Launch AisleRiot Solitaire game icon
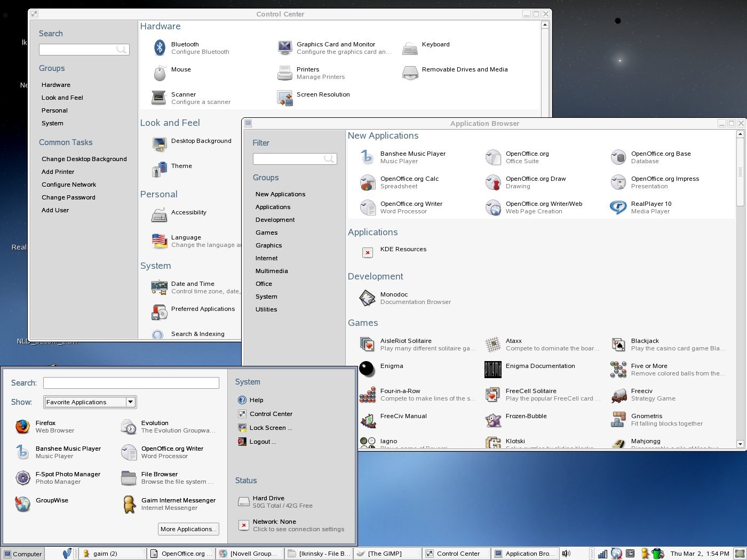The width and height of the screenshot is (747, 560). click(x=368, y=345)
